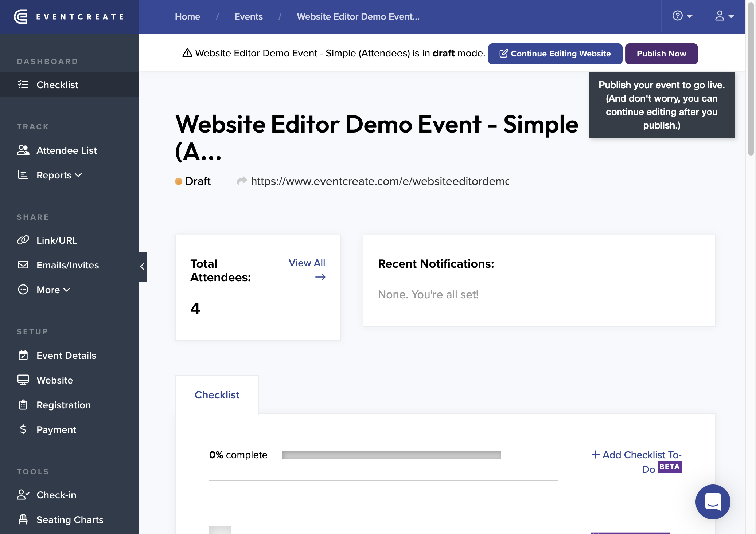
Task: Click the draft warning triangle icon
Action: coord(187,53)
